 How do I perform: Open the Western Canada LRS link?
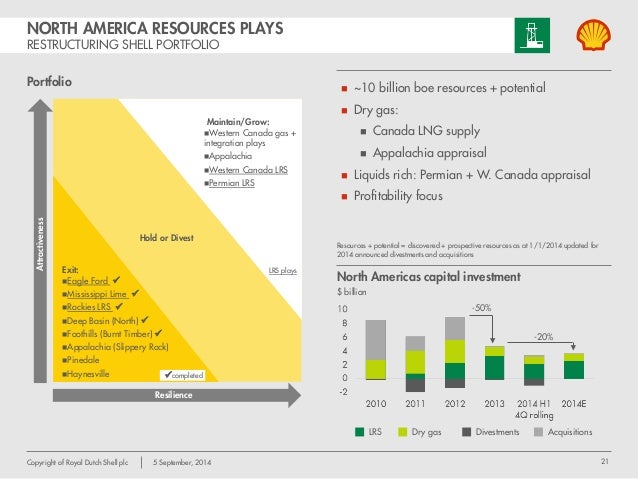[248, 170]
